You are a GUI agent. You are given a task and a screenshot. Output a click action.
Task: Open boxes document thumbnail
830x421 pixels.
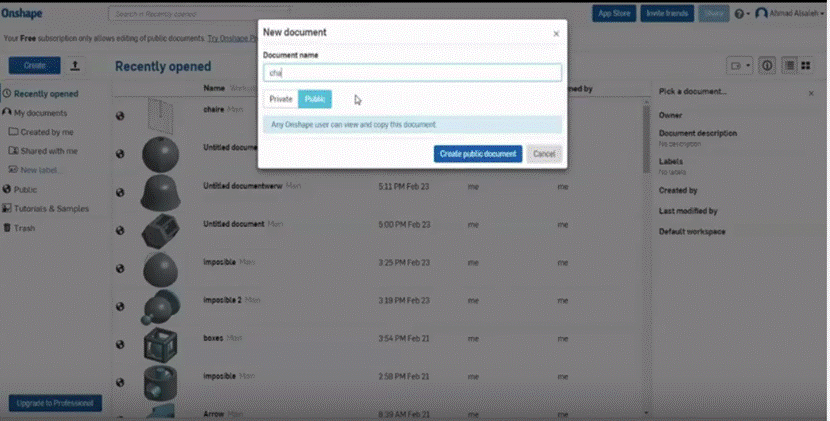coord(160,344)
